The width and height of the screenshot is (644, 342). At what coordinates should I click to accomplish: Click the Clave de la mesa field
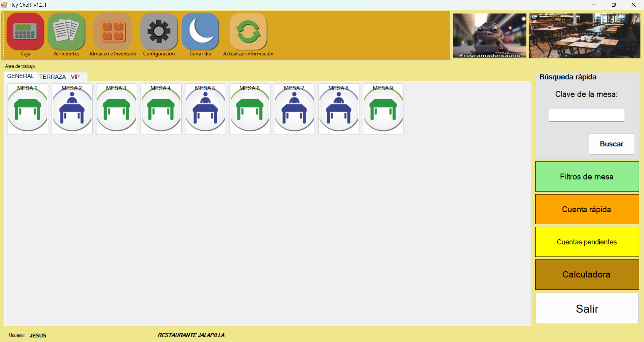[x=586, y=115]
